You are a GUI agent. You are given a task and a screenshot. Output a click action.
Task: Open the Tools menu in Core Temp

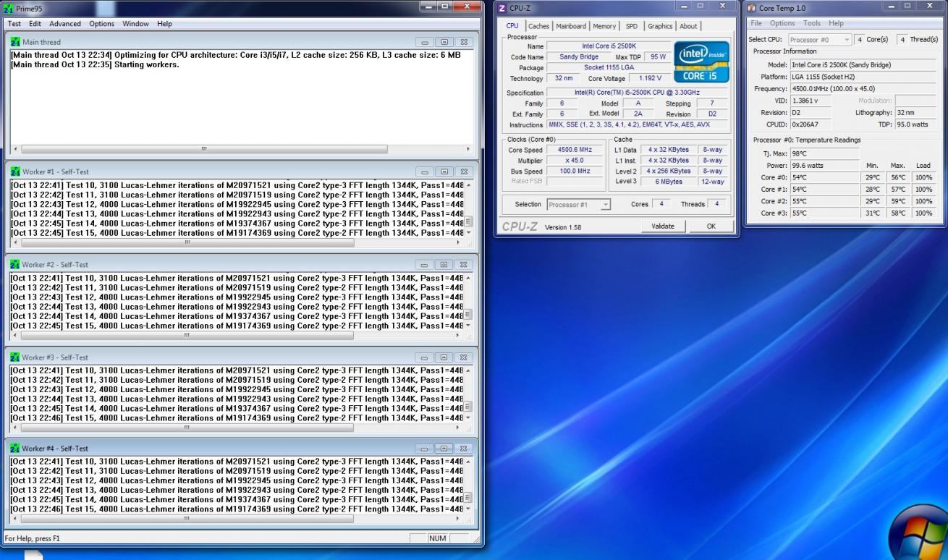(x=812, y=23)
